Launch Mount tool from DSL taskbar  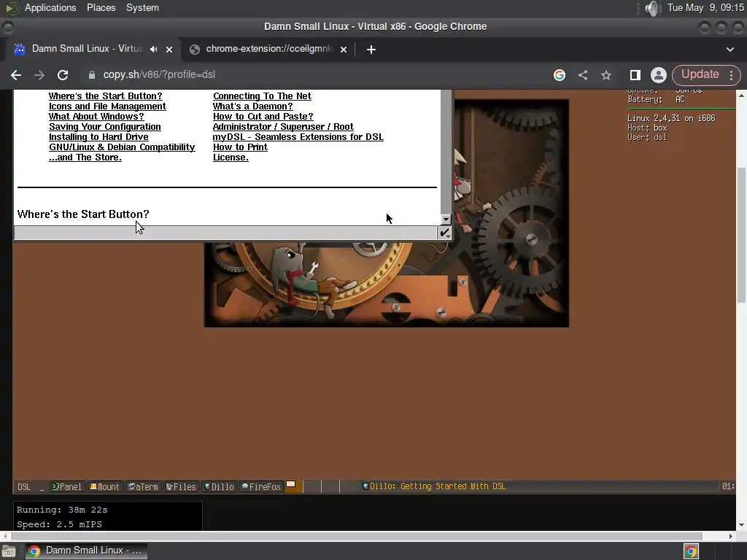tap(105, 486)
